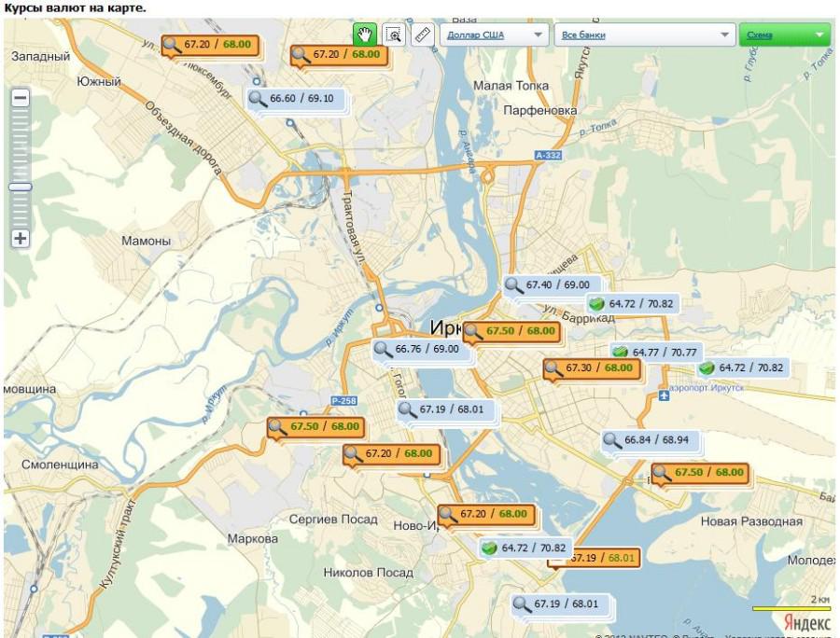Select the ruler distance tool
Image resolution: width=840 pixels, height=638 pixels.
coord(423,35)
